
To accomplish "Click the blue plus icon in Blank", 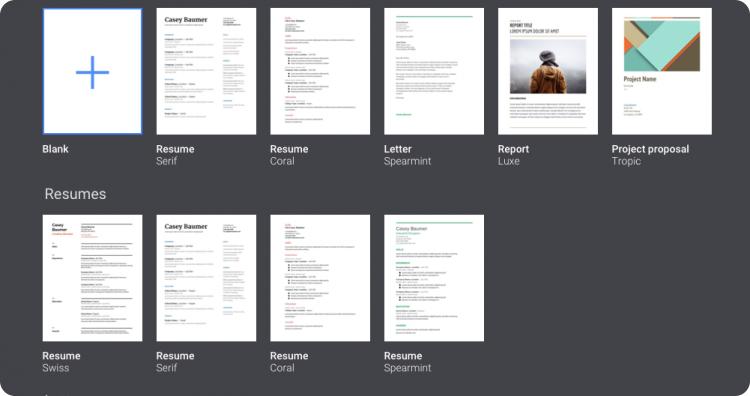I will pos(92,72).
